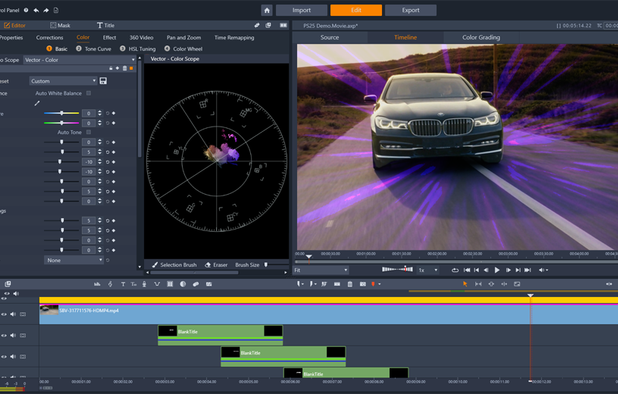Hide the first BlankTitle track with eye icon
The image size is (618, 394).
[4, 336]
